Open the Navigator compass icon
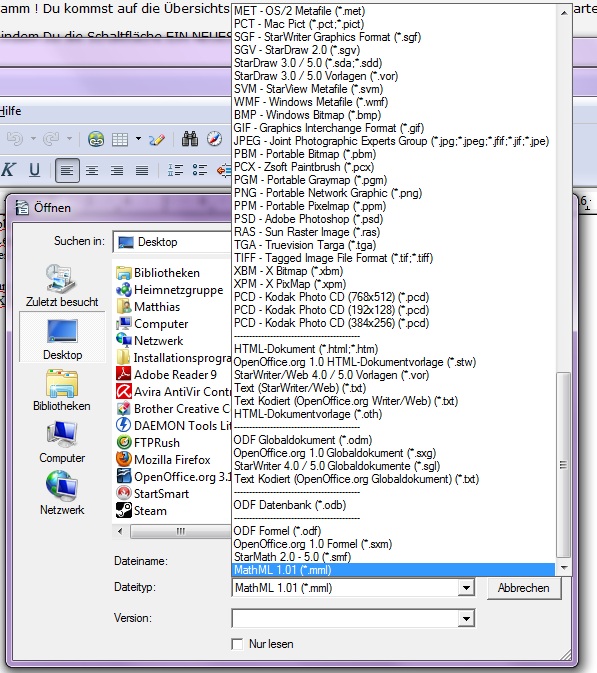 click(214, 139)
